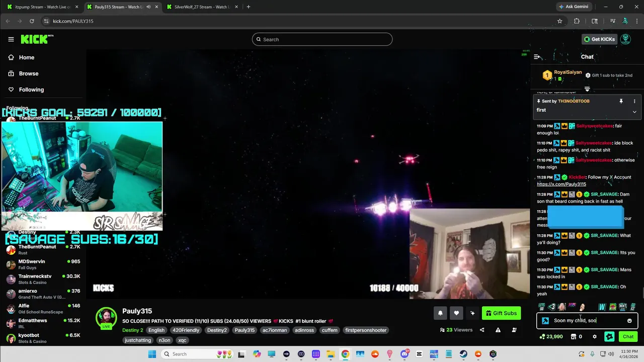
Task: Select the LETS GO emote
Action: click(x=541, y=307)
